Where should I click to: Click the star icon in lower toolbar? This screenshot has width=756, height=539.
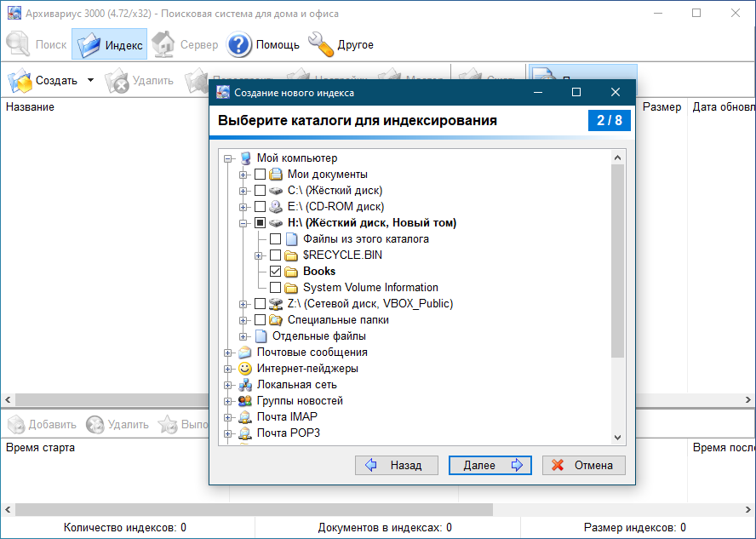(168, 425)
